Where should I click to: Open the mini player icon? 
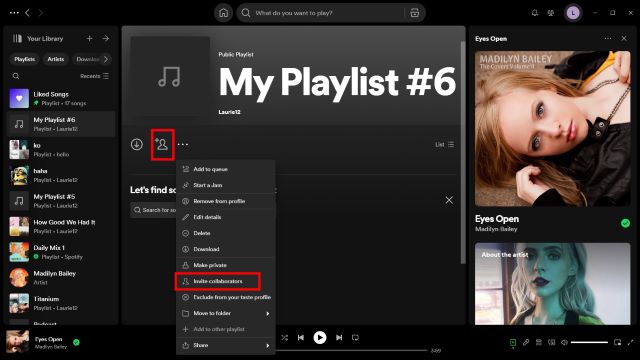click(618, 342)
